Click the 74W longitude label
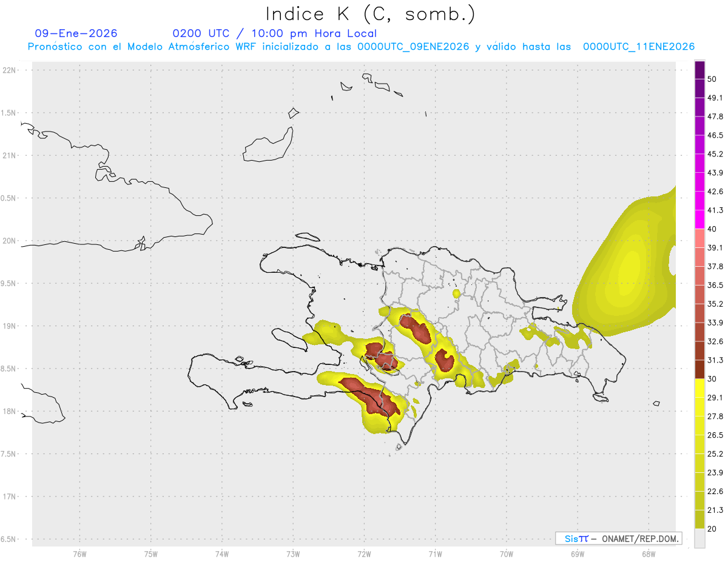The image size is (728, 562). tap(221, 554)
